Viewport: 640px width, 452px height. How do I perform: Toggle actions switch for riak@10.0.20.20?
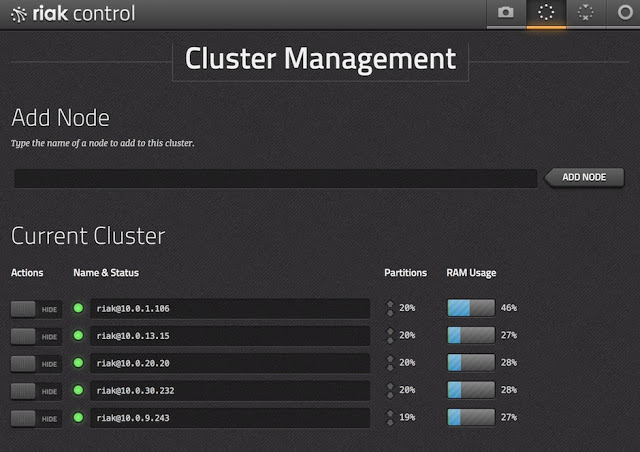tap(36, 363)
